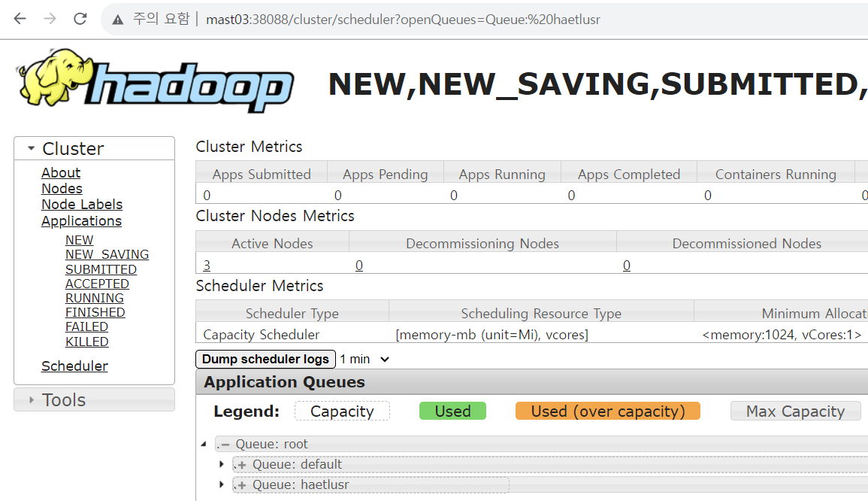868x501 pixels.
Task: Click the orange Used (over capacity) swatch
Action: click(608, 411)
